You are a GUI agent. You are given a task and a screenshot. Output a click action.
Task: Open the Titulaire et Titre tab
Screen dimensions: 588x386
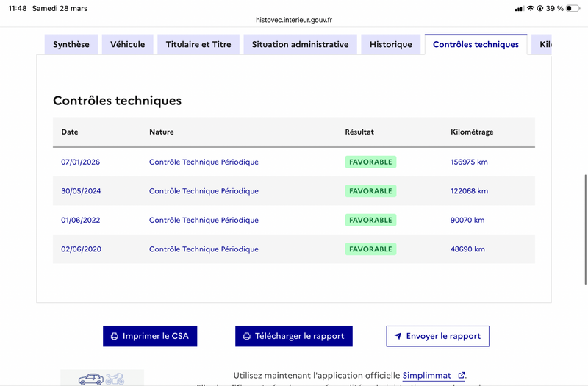click(x=198, y=44)
